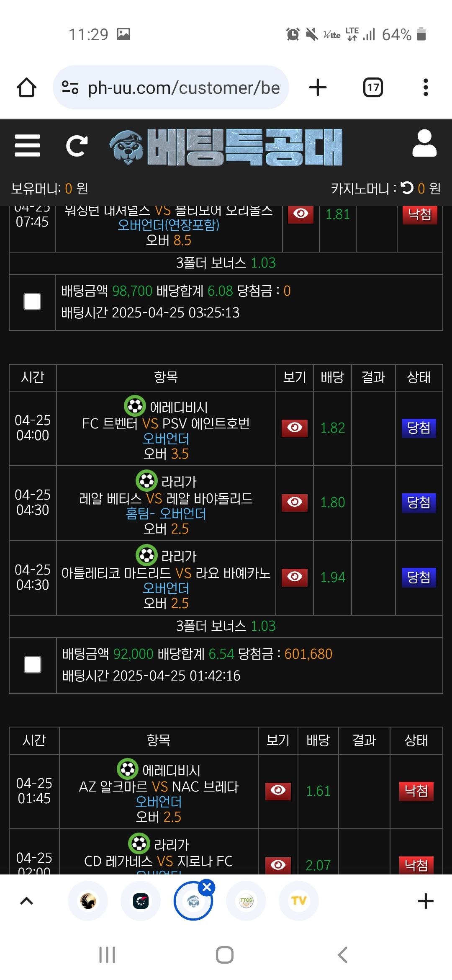452x980 pixels.
Task: Go to browser home page
Action: [x=26, y=88]
